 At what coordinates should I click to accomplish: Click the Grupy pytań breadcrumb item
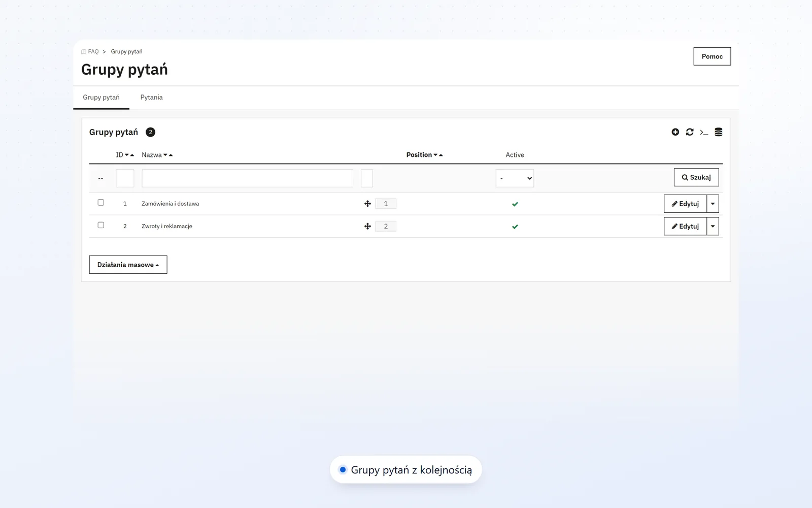click(126, 52)
